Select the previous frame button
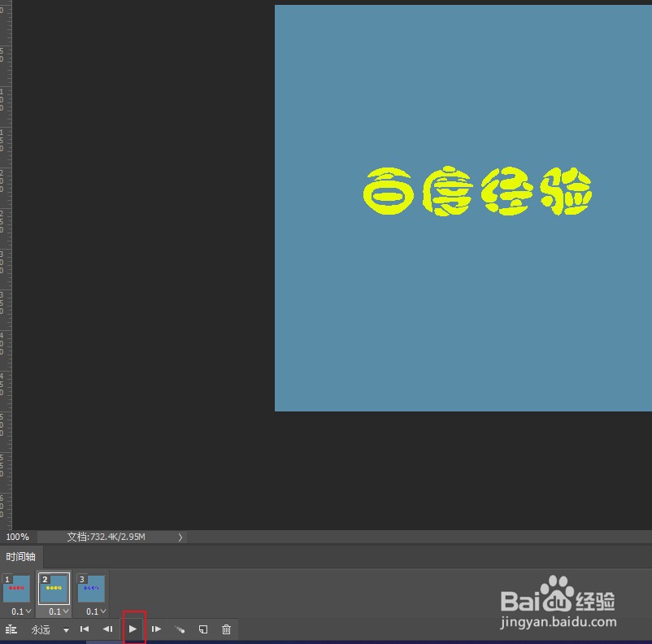This screenshot has width=652, height=644. (107, 629)
